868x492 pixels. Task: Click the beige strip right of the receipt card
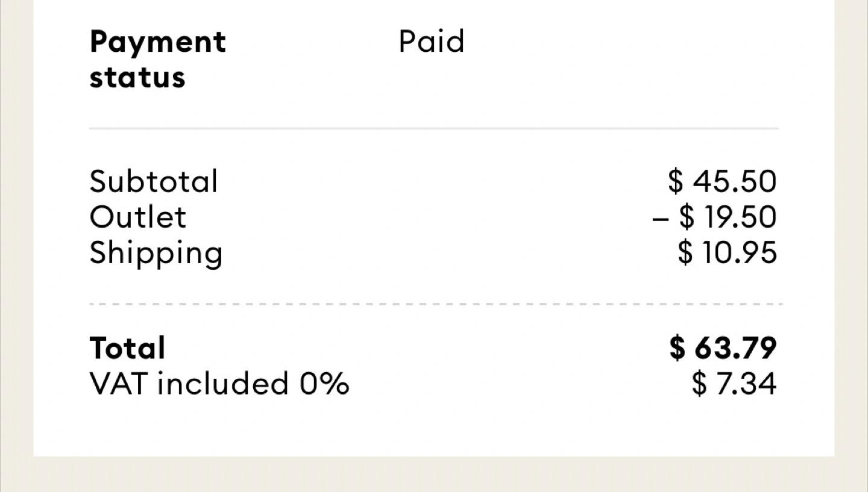click(x=851, y=241)
